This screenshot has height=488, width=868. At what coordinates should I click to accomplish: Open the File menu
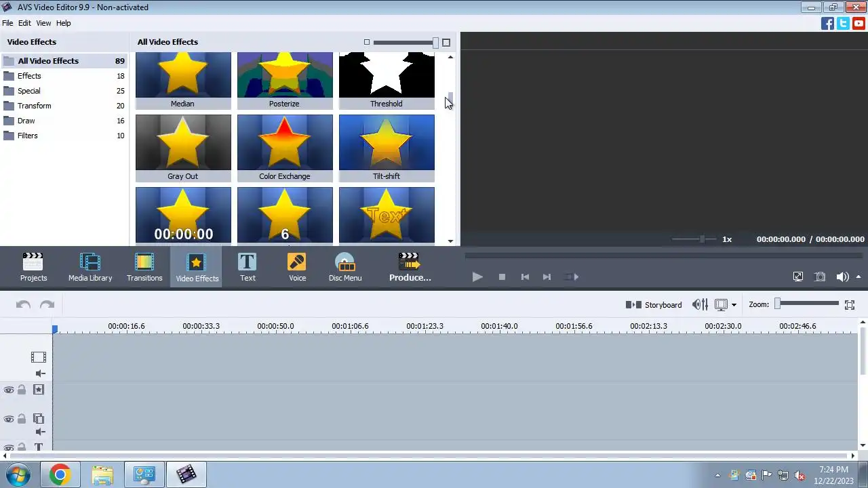7,23
